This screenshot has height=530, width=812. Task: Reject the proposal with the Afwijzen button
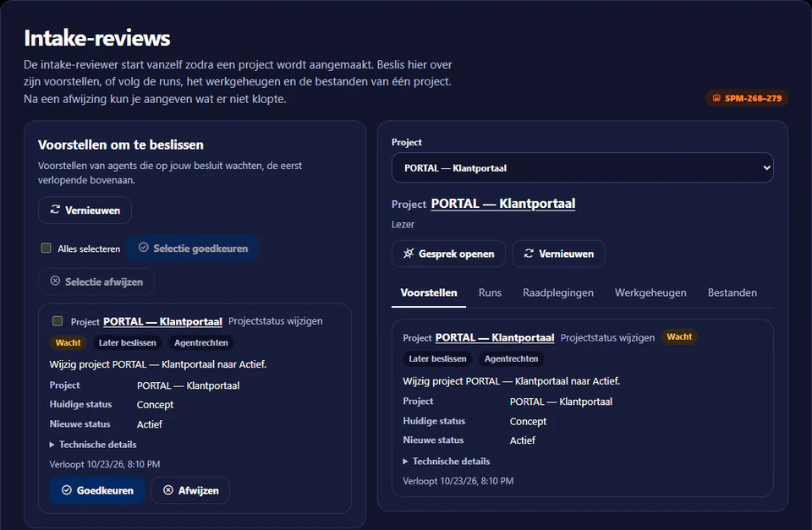click(x=190, y=490)
